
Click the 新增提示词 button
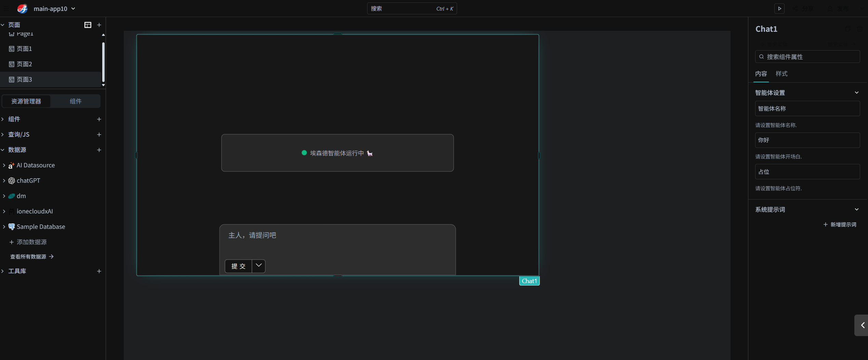(840, 224)
